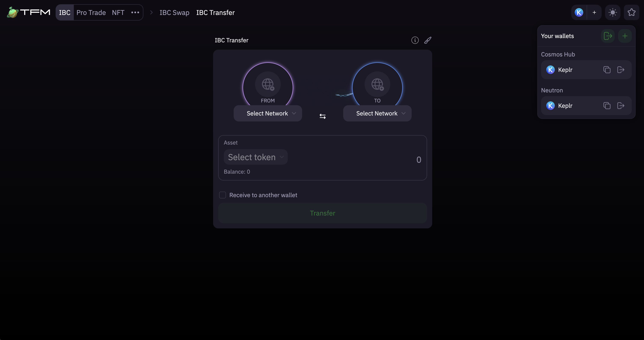Toggle light theme with the sun icon
The image size is (644, 340).
(x=613, y=12)
